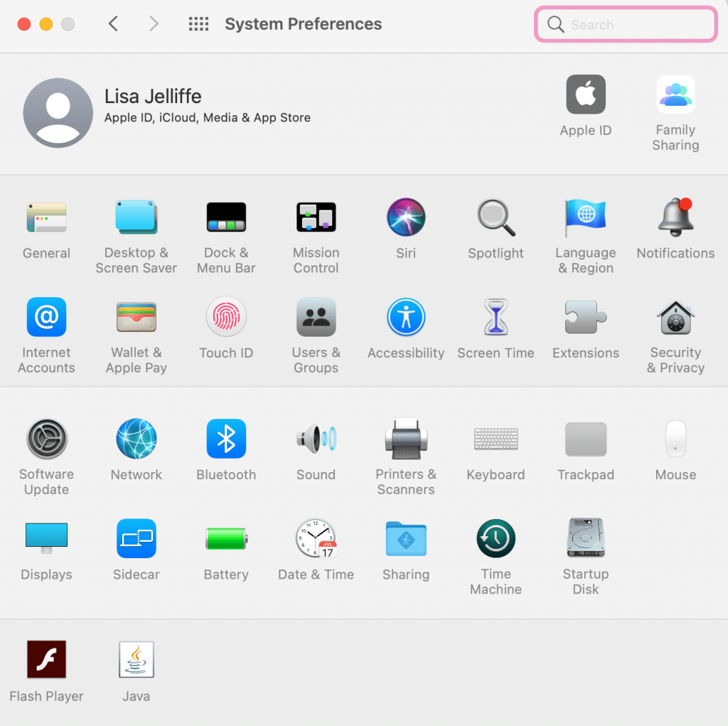Click the yellow minimize window button

tap(46, 23)
